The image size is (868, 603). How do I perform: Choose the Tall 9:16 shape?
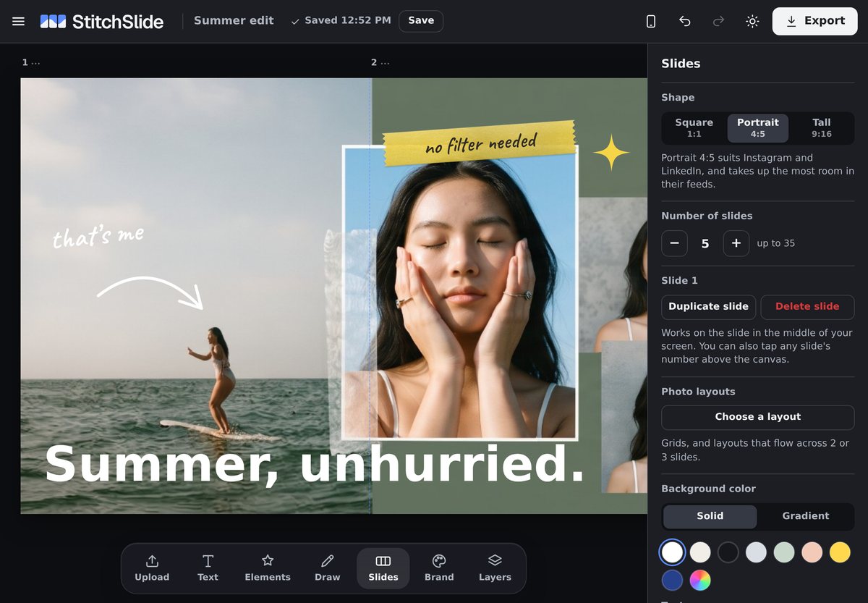pos(822,128)
